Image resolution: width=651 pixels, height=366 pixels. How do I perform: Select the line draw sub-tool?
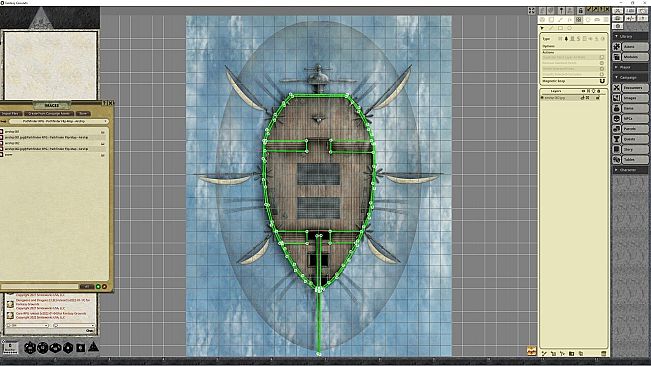[x=551, y=28]
